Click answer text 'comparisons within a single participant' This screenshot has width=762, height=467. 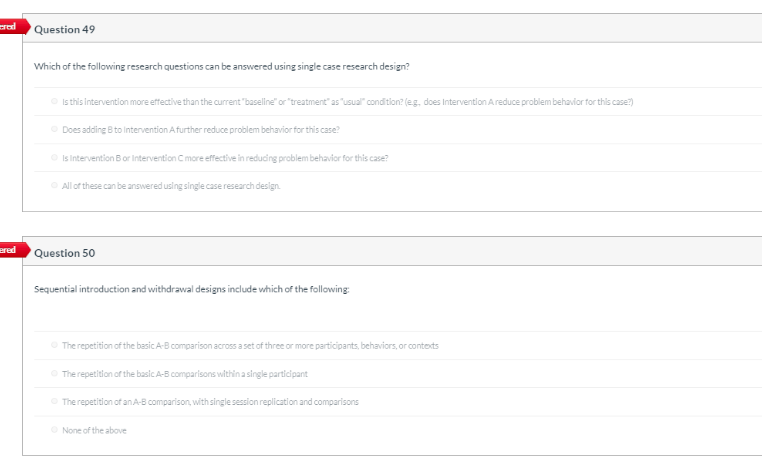tap(185, 374)
